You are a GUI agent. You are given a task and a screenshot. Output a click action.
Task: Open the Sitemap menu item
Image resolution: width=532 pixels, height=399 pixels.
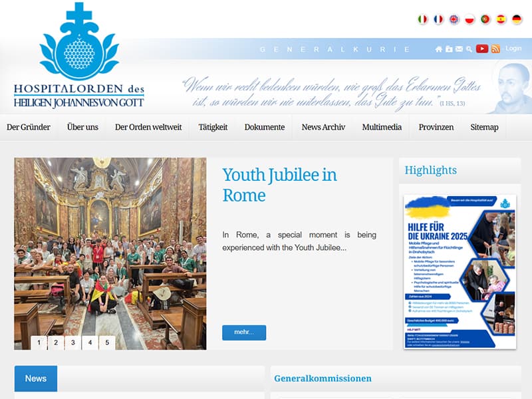tap(484, 127)
